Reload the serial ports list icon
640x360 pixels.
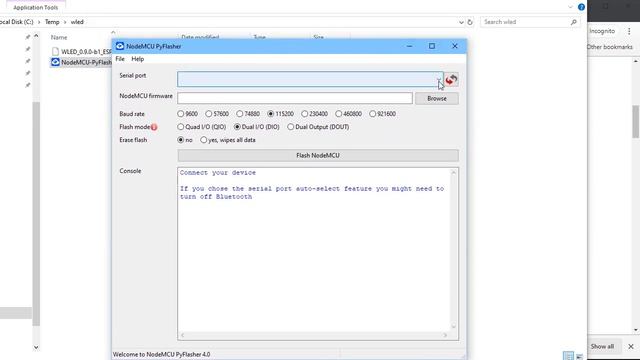(x=451, y=79)
